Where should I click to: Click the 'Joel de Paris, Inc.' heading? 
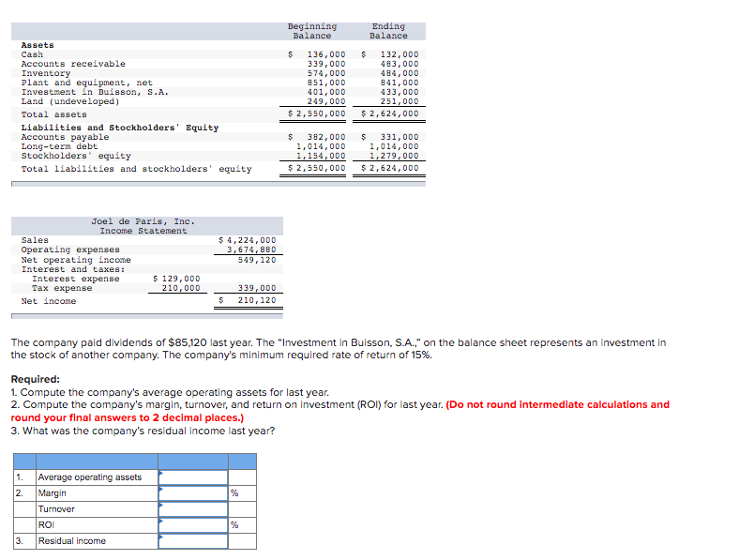[143, 221]
